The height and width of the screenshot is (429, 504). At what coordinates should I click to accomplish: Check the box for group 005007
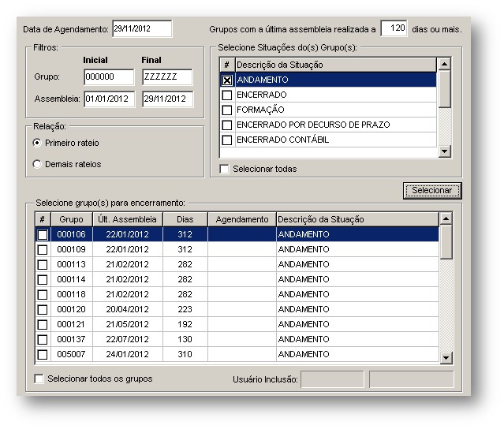(43, 354)
